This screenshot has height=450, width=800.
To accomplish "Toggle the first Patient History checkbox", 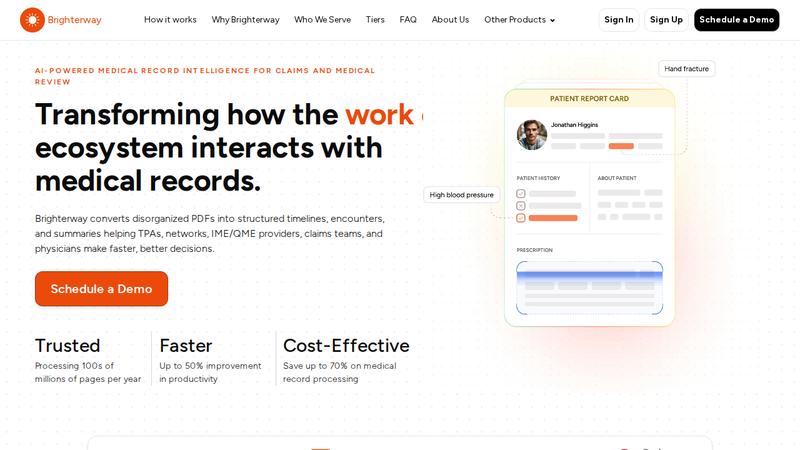I will 520,193.
